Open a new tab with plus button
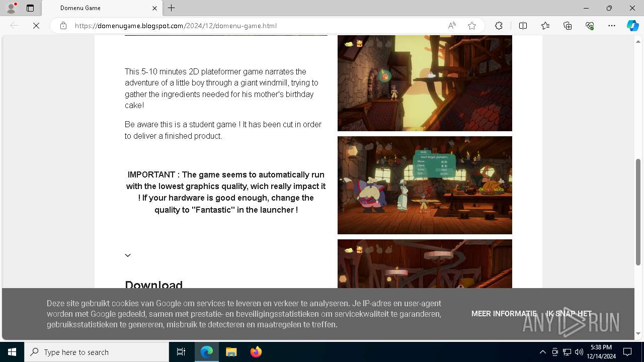This screenshot has height=362, width=644. click(172, 8)
